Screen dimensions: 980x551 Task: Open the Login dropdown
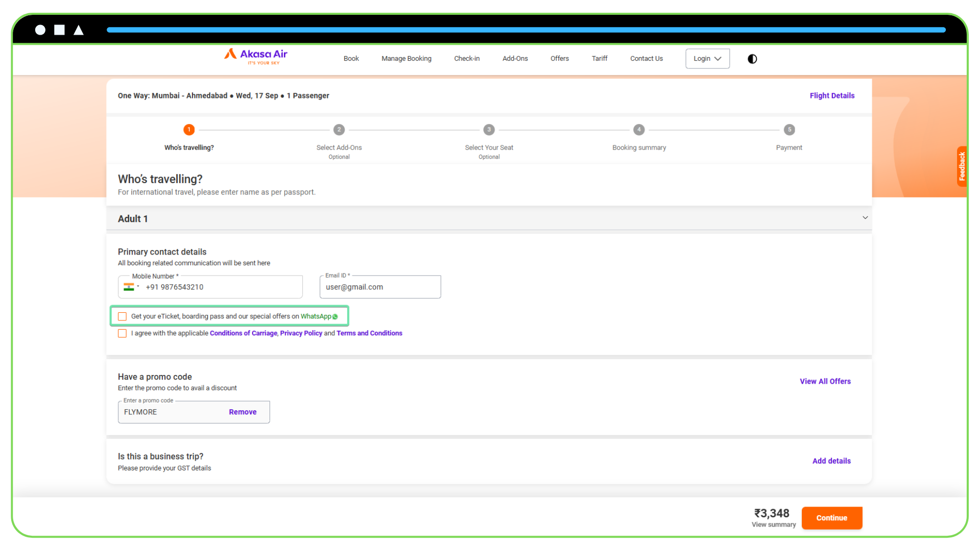click(x=707, y=58)
